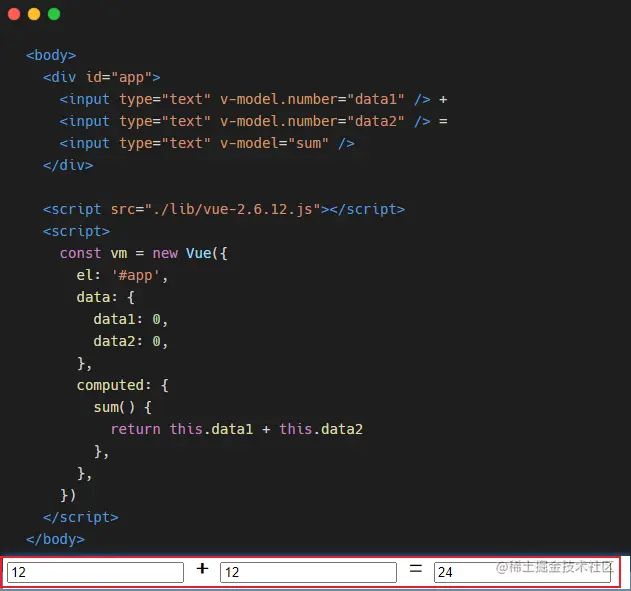Click the closing </body> tag line
The image size is (631, 591).
(56, 539)
